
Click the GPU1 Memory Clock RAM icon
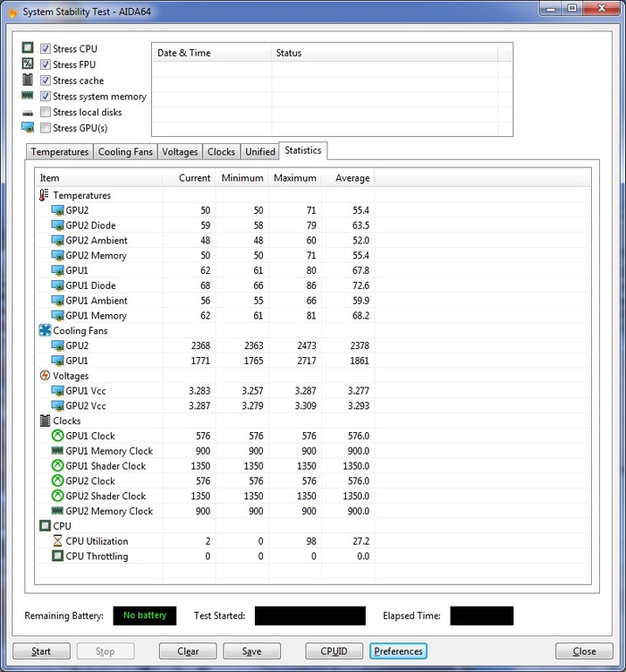coord(57,450)
